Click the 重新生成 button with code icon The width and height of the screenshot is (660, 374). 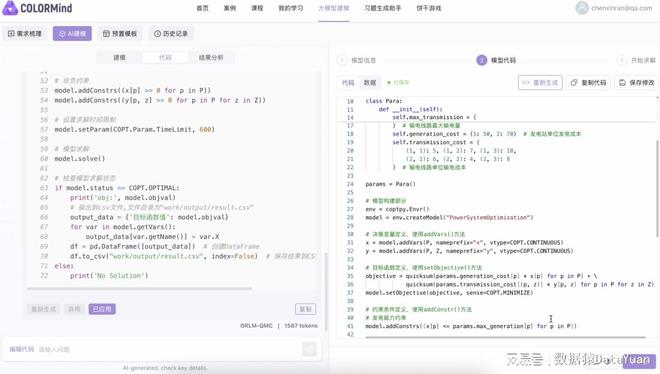point(540,83)
